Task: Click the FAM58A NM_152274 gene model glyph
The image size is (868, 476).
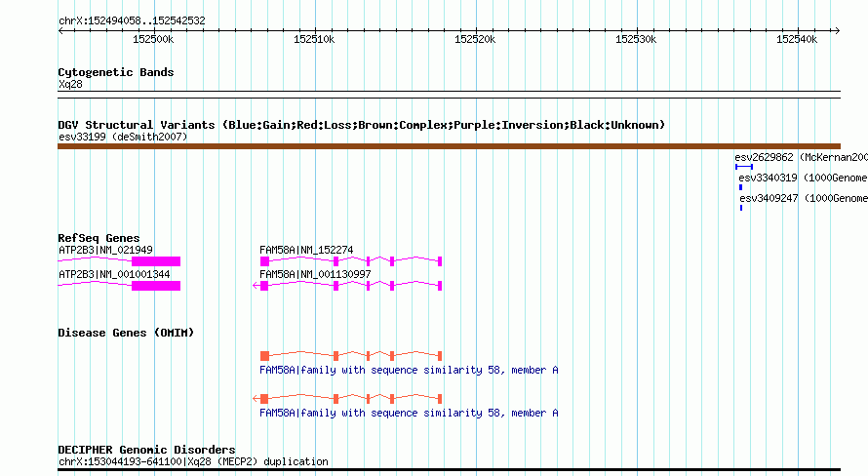Action: 351,261
